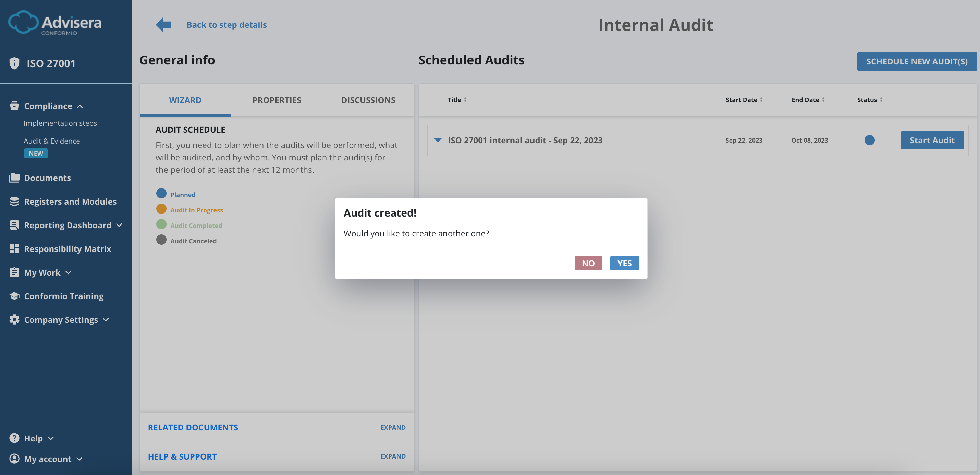Open Documents via the folder icon
This screenshot has width=980, height=475.
14,178
